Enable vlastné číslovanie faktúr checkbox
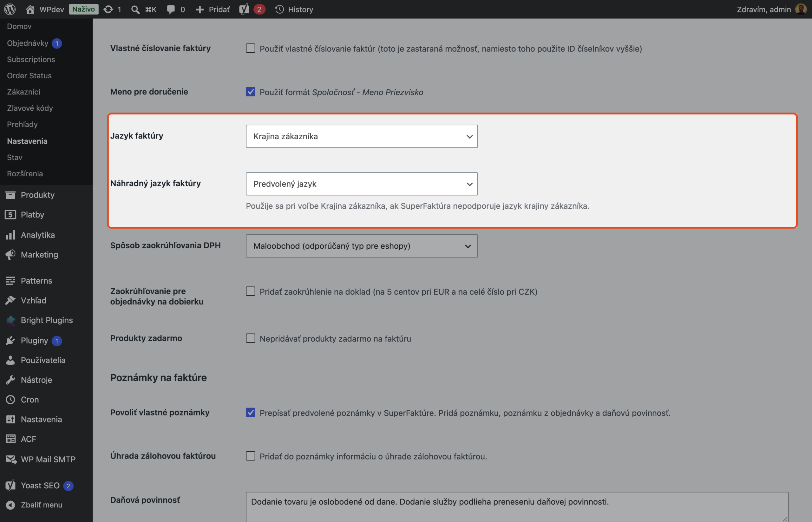Image resolution: width=812 pixels, height=522 pixels. click(251, 48)
